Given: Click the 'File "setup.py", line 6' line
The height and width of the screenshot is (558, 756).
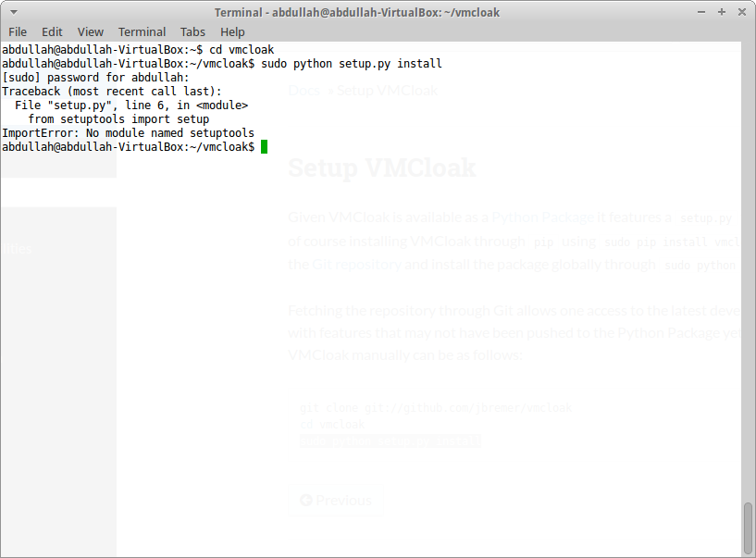Looking at the screenshot, I should (x=131, y=105).
